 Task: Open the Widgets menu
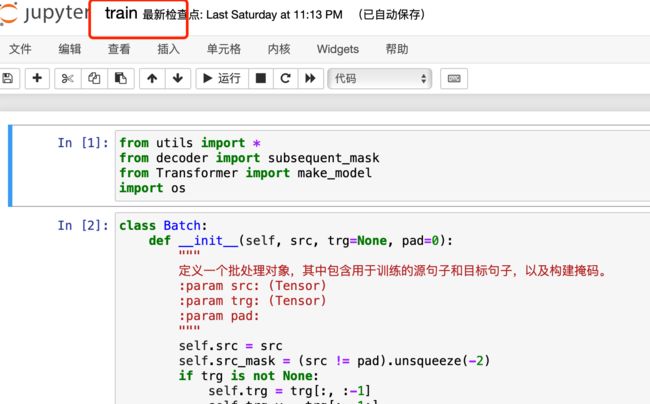[x=338, y=49]
